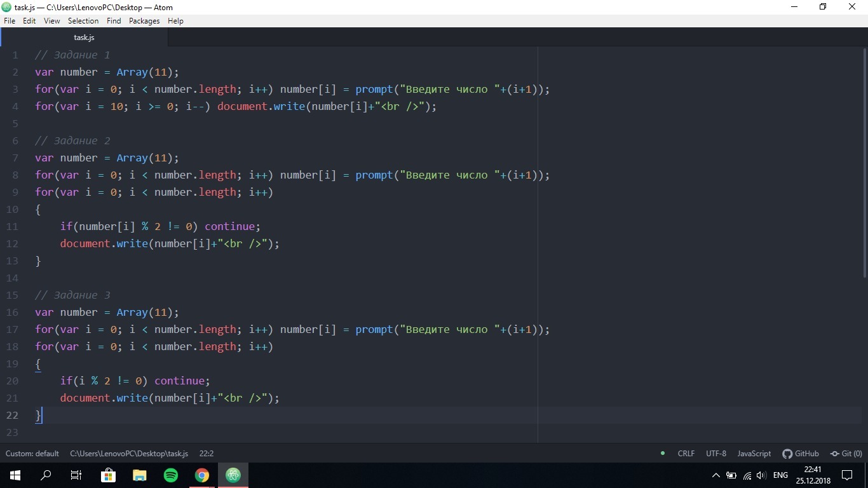Click the green status dot indicator
The height and width of the screenshot is (488, 868).
tap(663, 453)
